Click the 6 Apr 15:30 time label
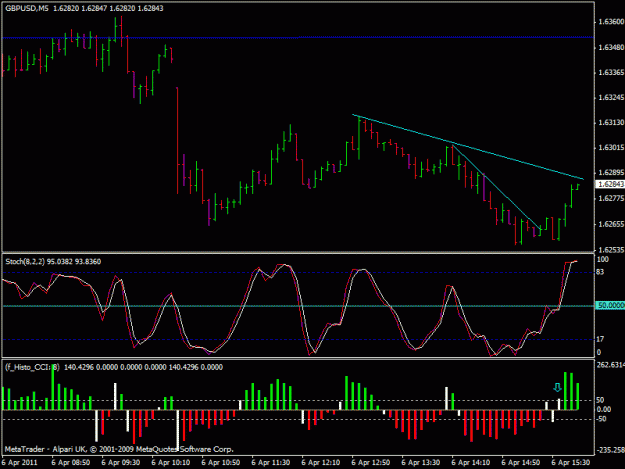 [570, 463]
